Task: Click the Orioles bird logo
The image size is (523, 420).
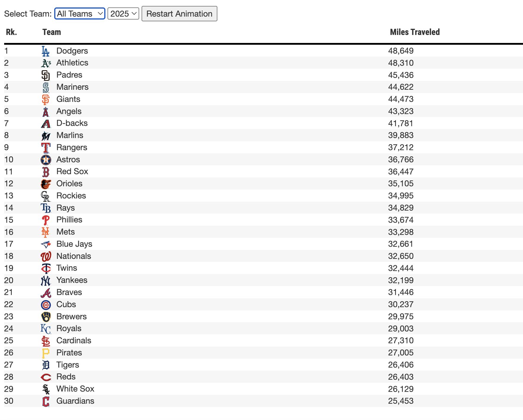Action: click(46, 184)
